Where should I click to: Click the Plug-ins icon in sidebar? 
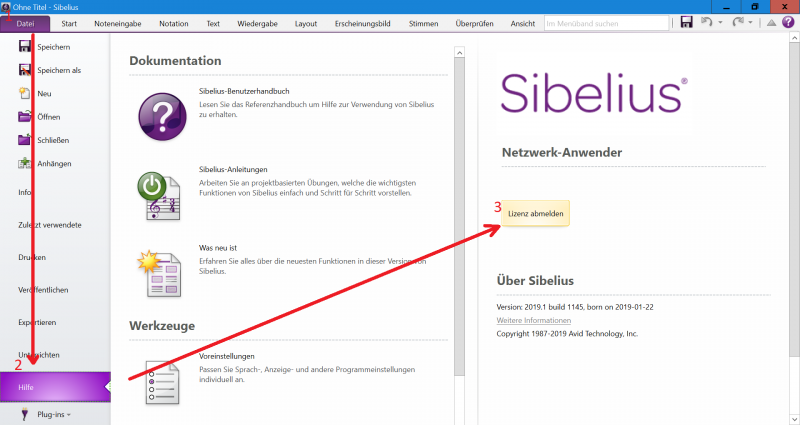pos(24,414)
